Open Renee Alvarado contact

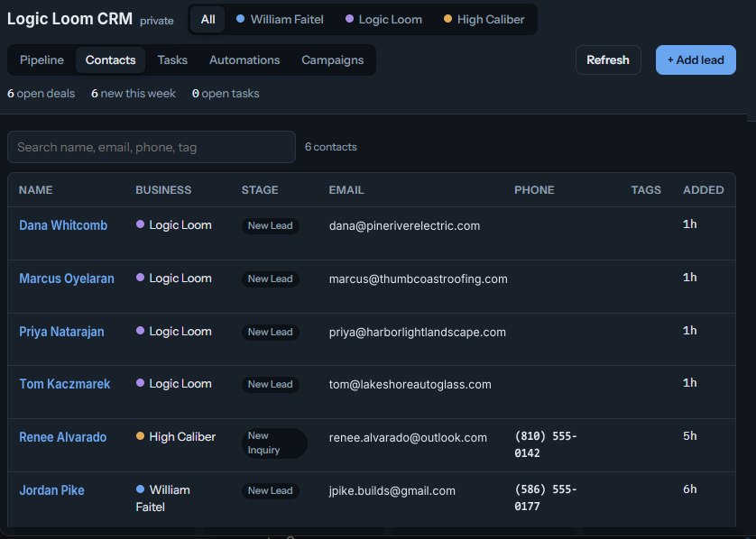pos(62,437)
